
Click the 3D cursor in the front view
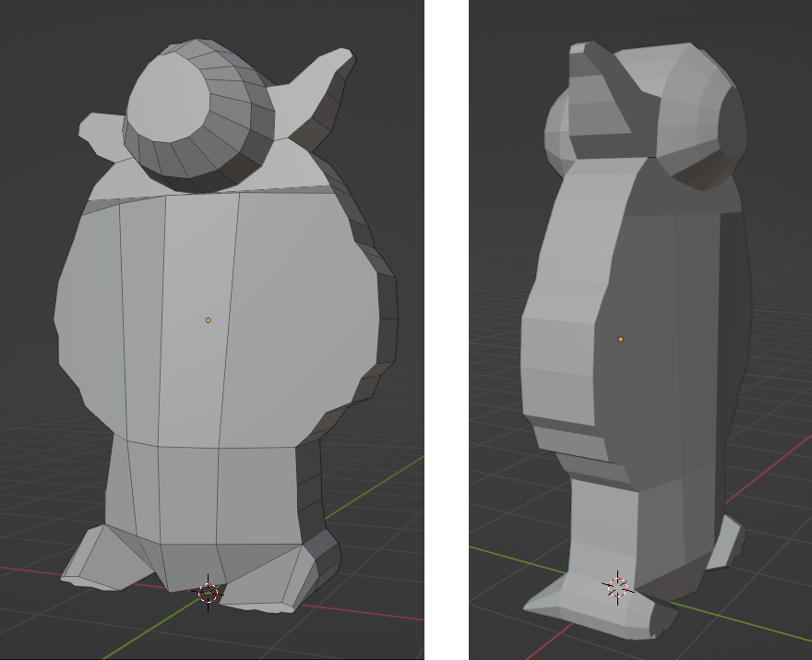pyautogui.click(x=209, y=593)
